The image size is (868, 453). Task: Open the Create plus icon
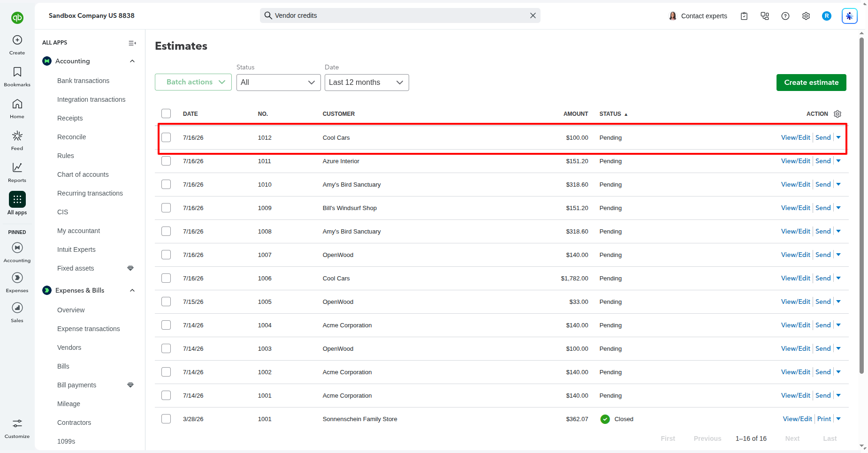[17, 40]
